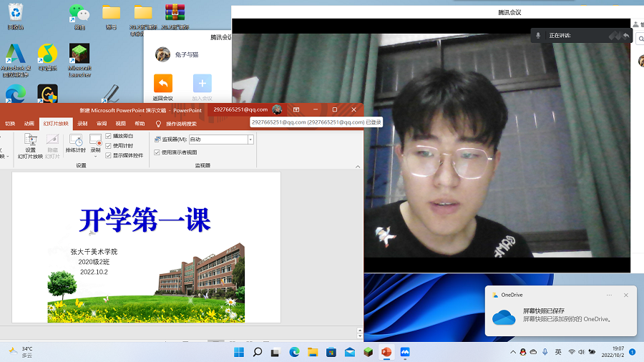The image size is (644, 362).
Task: Click the PowerPoint account avatar
Action: [277, 109]
